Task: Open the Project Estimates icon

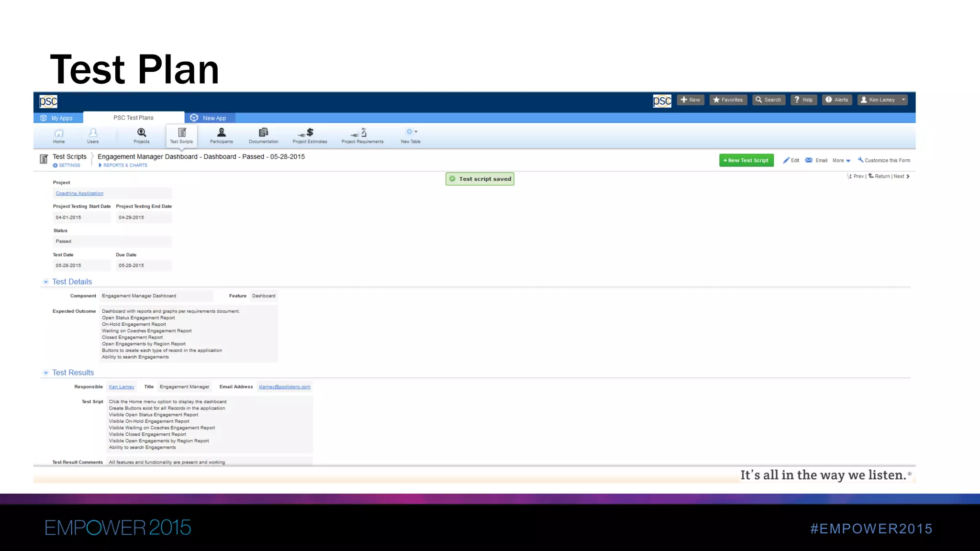Action: (x=310, y=132)
